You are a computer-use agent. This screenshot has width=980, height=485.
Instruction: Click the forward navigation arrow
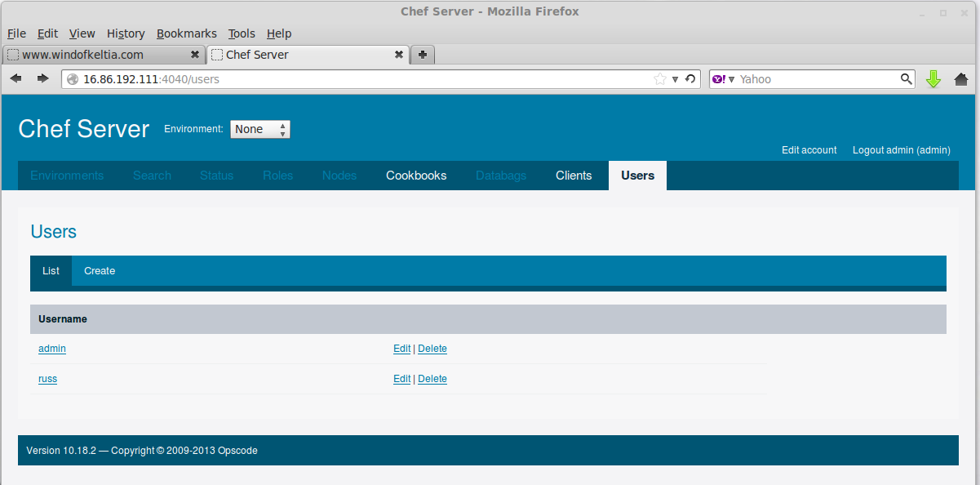tap(42, 79)
